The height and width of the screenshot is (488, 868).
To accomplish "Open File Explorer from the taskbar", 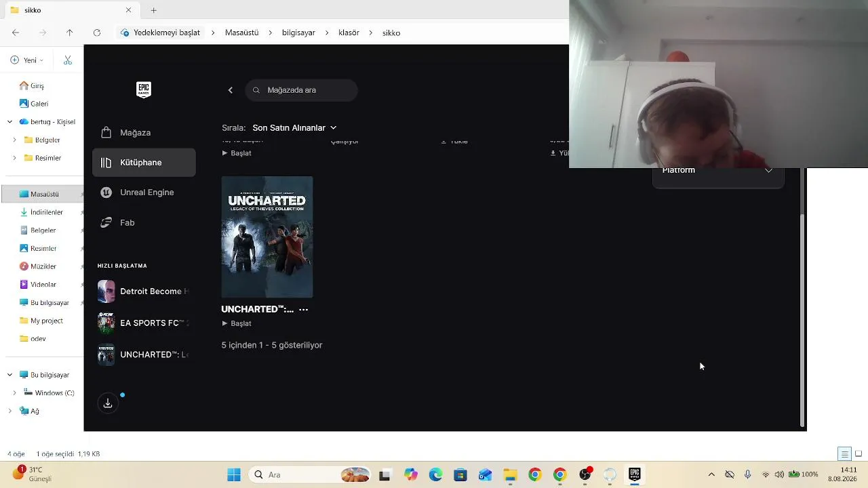I will coord(510,475).
